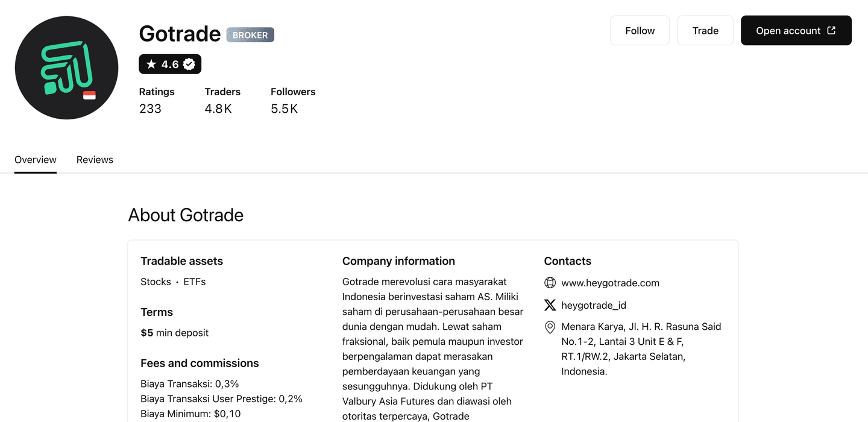Click the 233 Ratings count

(150, 109)
